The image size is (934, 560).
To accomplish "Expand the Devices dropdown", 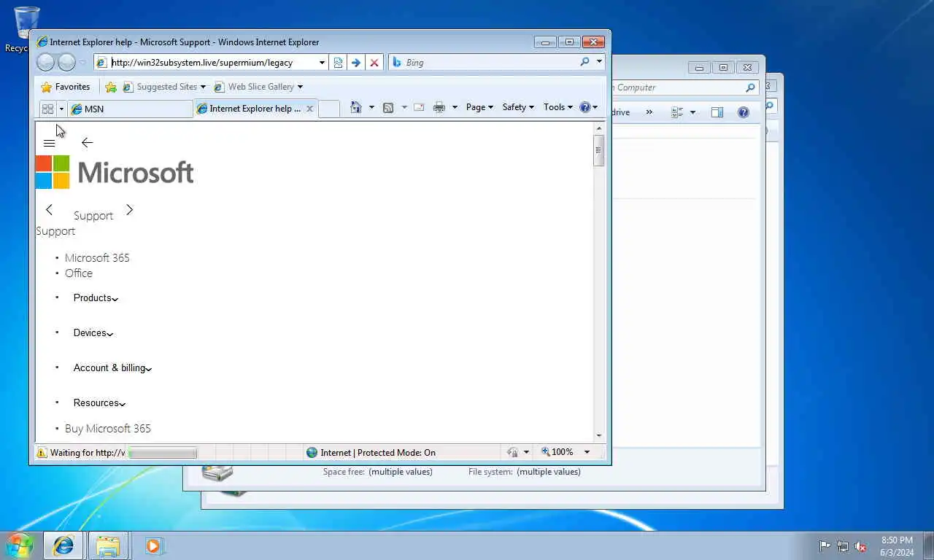I will click(93, 333).
